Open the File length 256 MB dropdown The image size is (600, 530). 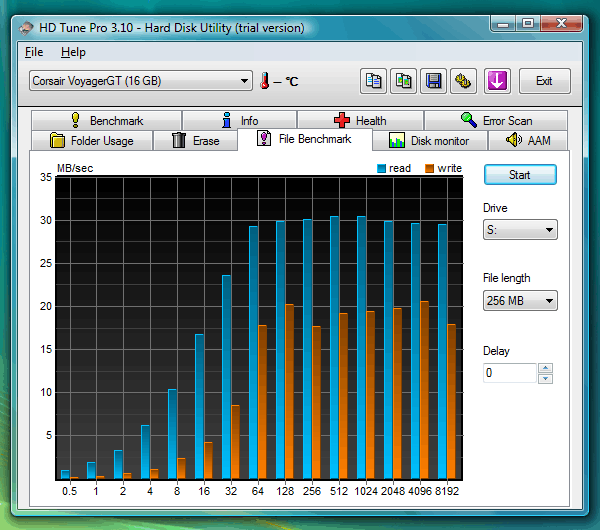click(x=520, y=301)
